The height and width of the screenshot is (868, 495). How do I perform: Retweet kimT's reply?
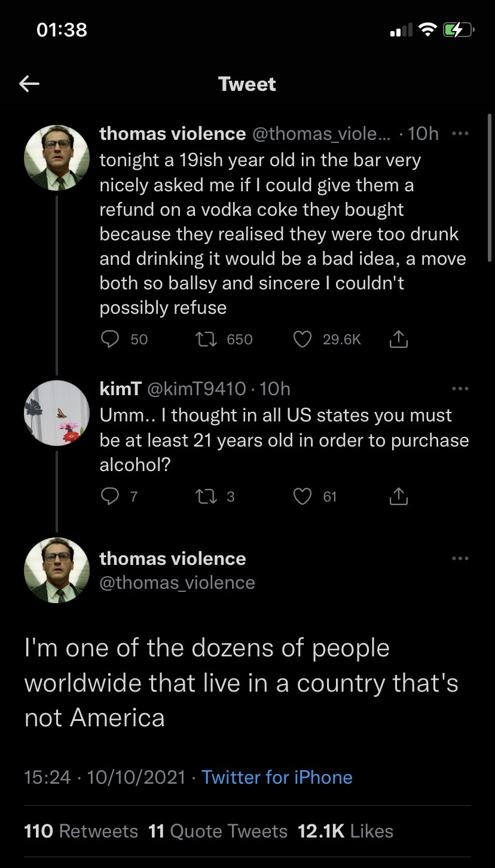[x=205, y=496]
